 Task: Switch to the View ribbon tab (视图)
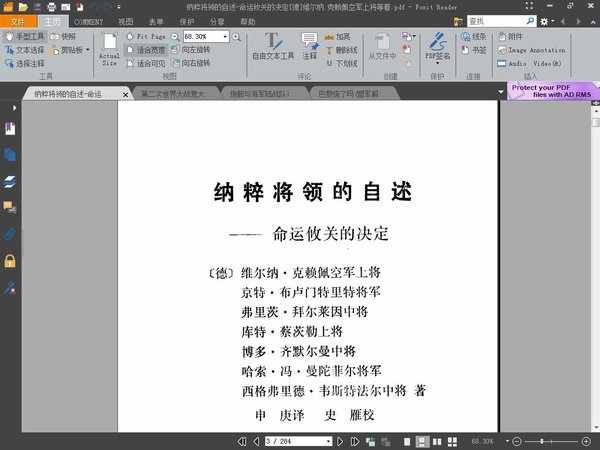tap(126, 22)
